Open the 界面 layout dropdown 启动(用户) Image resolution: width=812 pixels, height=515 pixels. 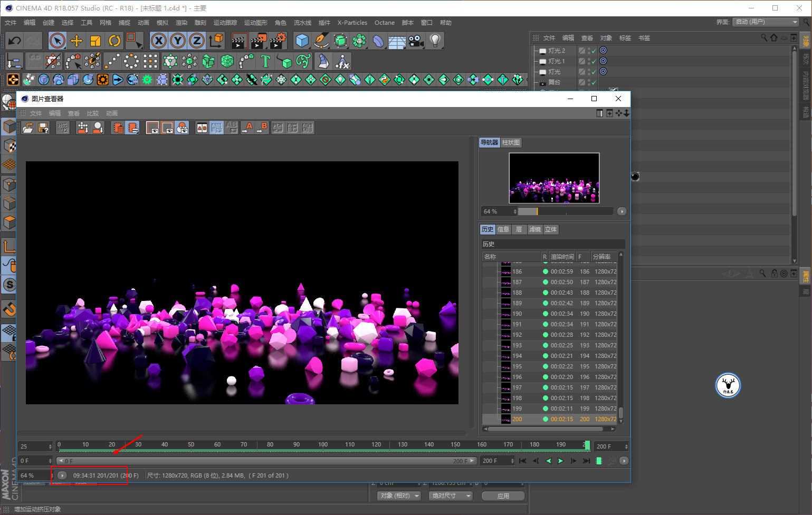766,22
